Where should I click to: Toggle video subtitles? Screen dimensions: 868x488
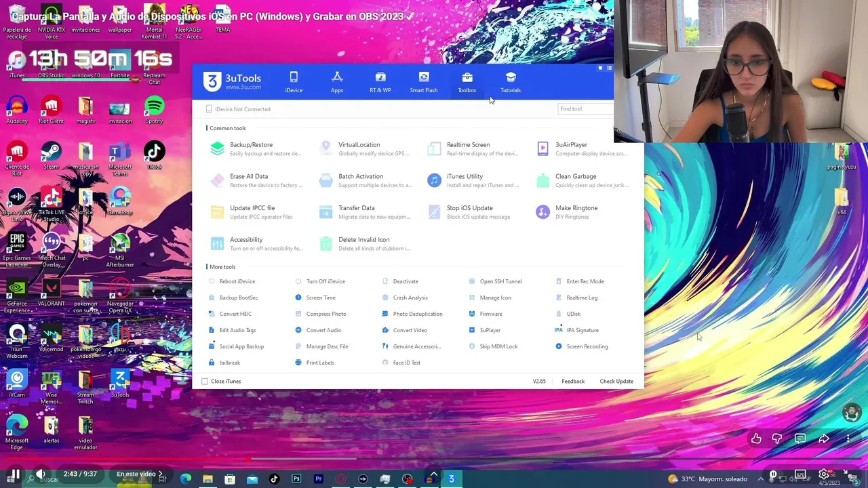pyautogui.click(x=800, y=474)
